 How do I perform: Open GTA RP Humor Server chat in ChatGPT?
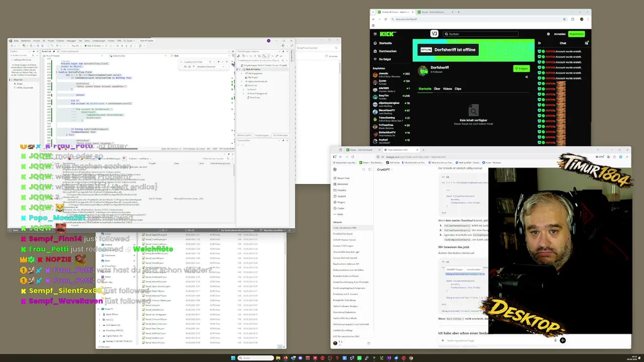[x=344, y=240]
